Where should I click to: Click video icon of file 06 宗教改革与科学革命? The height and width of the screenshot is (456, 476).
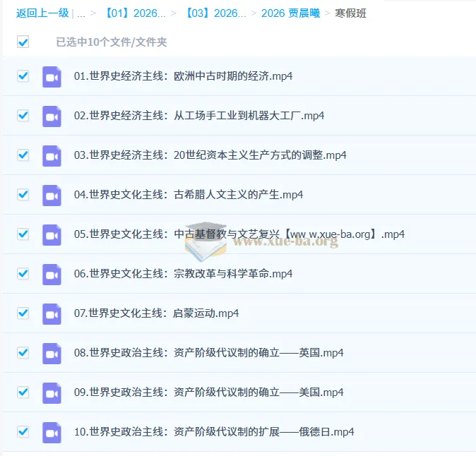click(52, 275)
